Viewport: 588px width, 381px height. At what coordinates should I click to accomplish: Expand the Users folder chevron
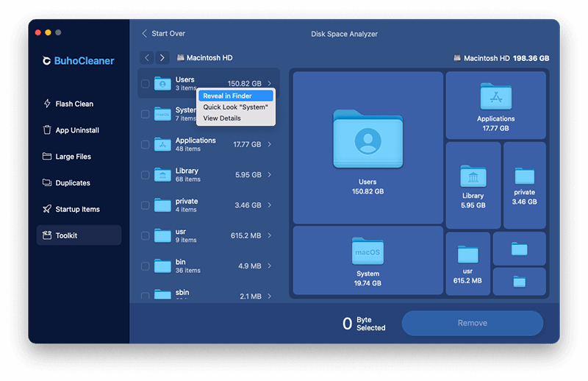[269, 83]
